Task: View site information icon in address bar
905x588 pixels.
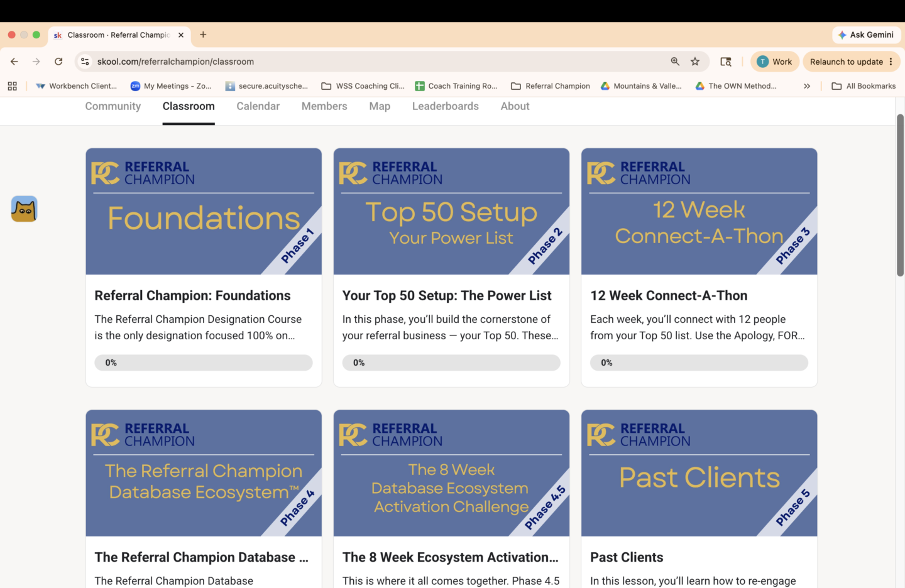Action: (85, 62)
